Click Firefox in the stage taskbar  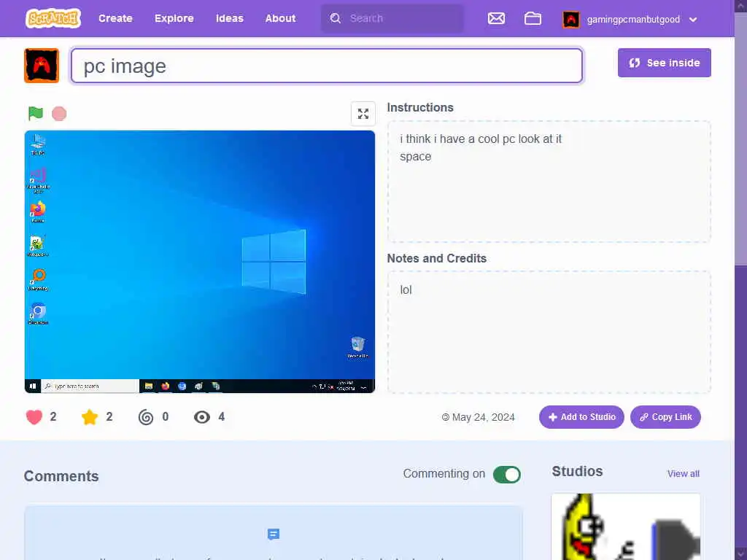tap(166, 386)
